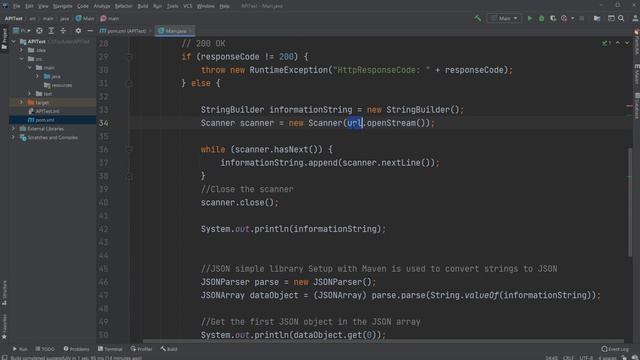Expand the .idea folder node
The height and width of the screenshot is (360, 640).
point(22,50)
